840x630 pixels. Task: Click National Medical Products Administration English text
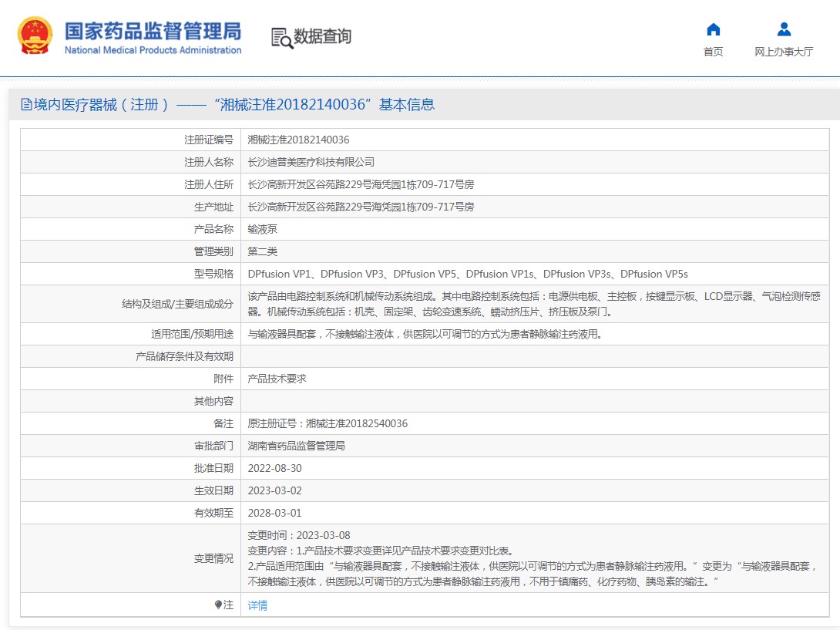(153, 50)
